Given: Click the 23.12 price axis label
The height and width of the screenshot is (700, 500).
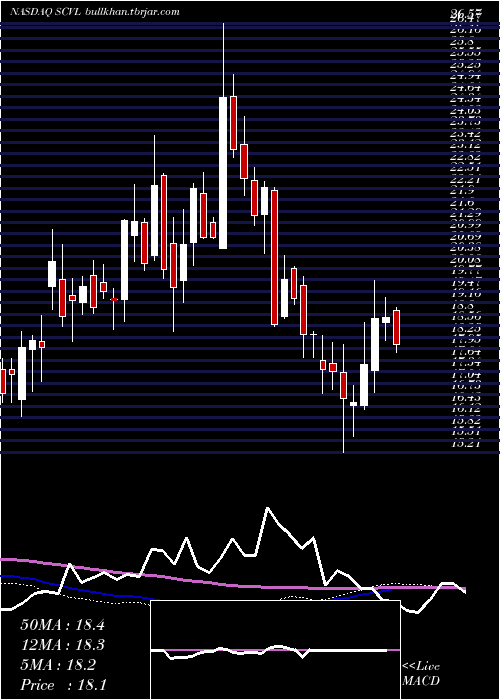Looking at the screenshot, I should coord(466,145).
